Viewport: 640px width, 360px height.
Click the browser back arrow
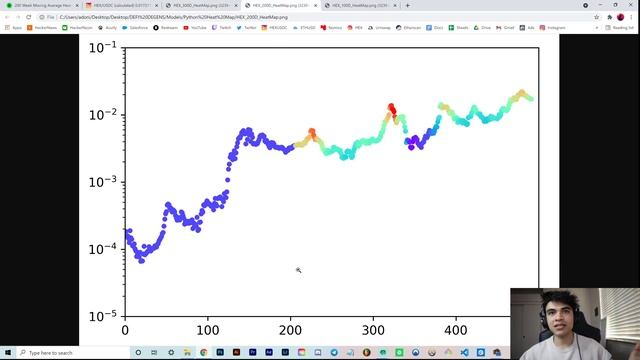(7, 17)
